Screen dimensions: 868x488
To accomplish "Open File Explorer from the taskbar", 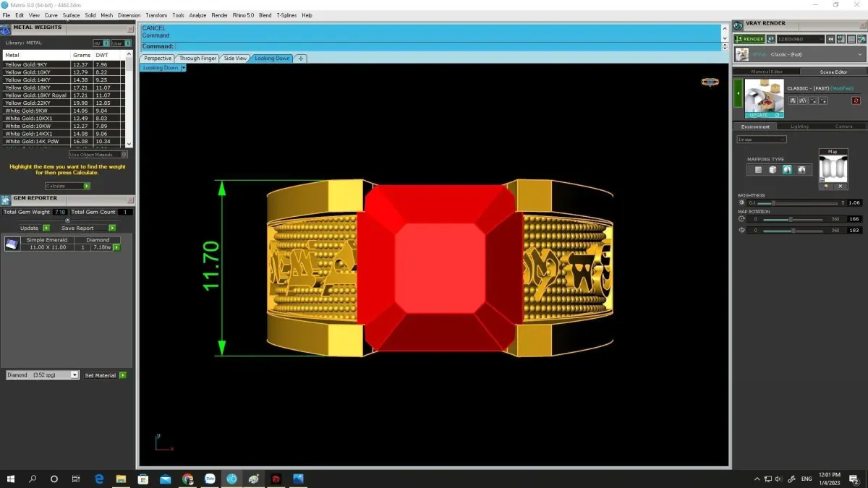I will pyautogui.click(x=121, y=479).
